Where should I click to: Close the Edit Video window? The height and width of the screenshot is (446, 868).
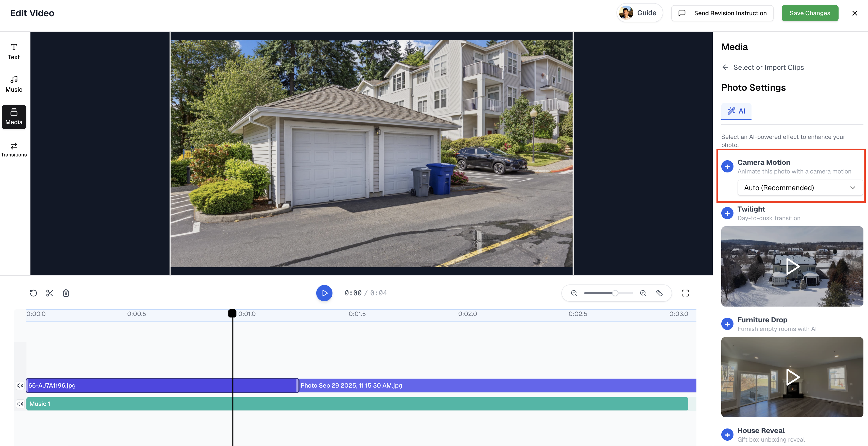point(855,13)
